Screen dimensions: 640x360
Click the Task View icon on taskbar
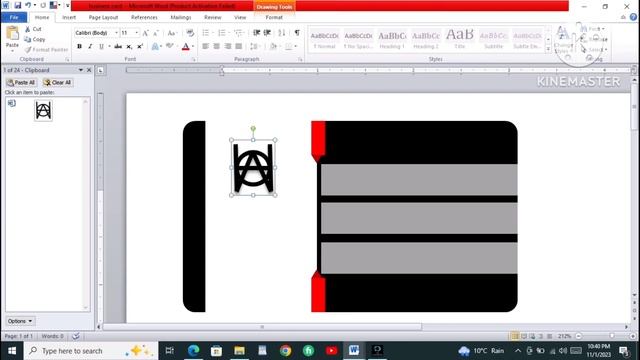click(x=170, y=351)
